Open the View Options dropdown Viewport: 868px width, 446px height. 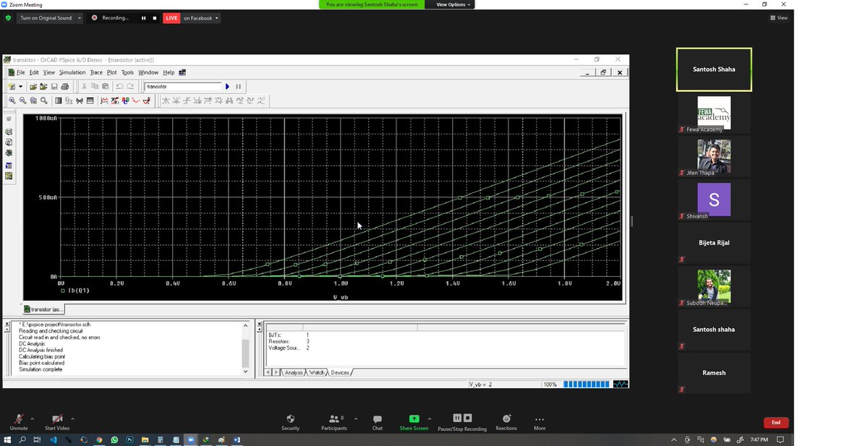pyautogui.click(x=454, y=4)
